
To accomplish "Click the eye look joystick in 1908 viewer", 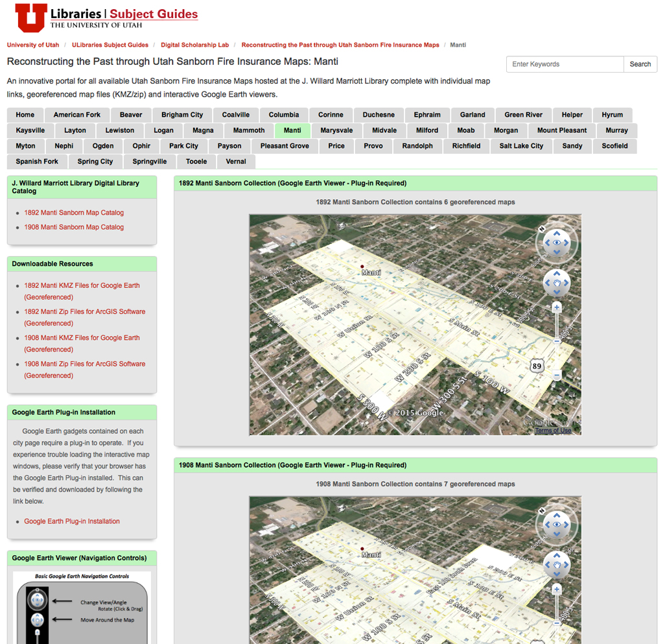I will [557, 525].
